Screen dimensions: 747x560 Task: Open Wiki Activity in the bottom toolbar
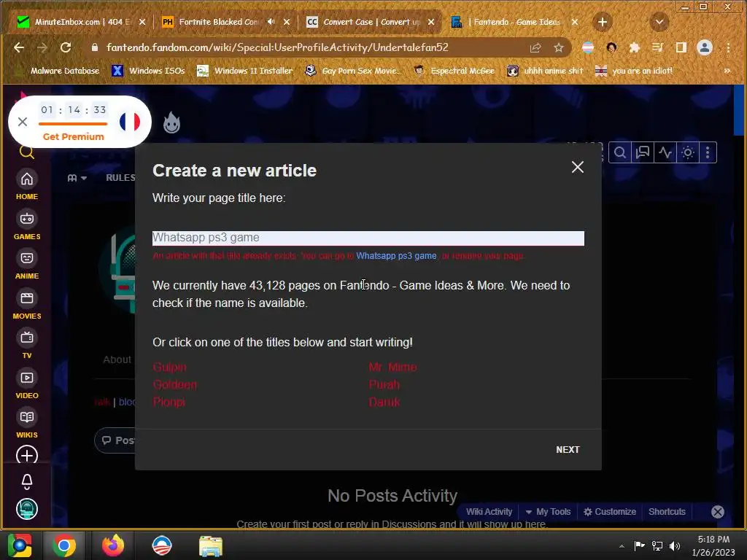coord(489,512)
